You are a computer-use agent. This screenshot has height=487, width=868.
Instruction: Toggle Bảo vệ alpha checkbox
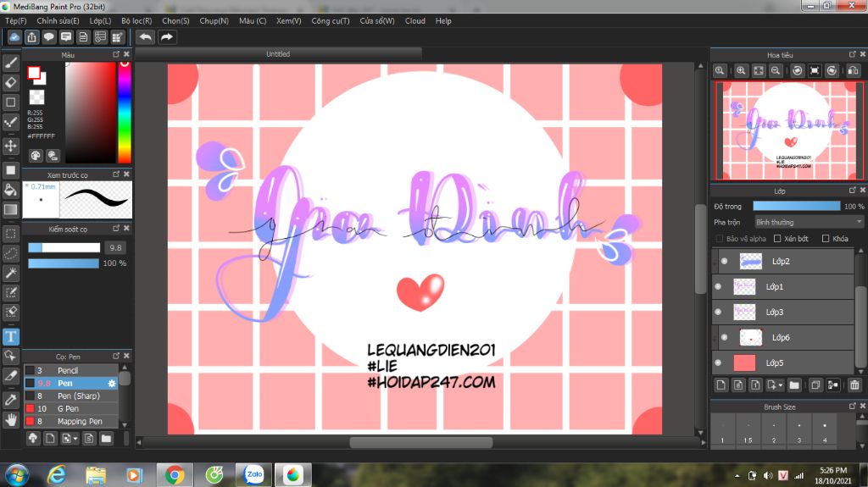720,239
